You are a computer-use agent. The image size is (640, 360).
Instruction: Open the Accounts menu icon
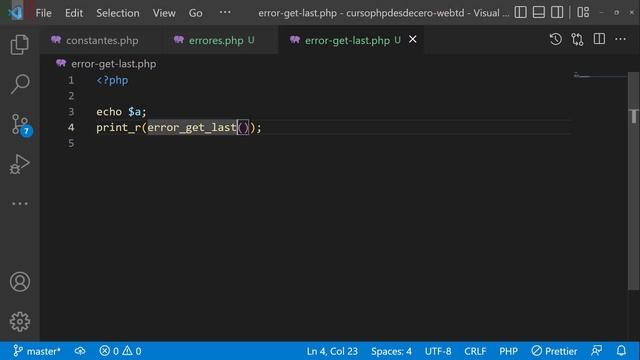[x=20, y=282]
